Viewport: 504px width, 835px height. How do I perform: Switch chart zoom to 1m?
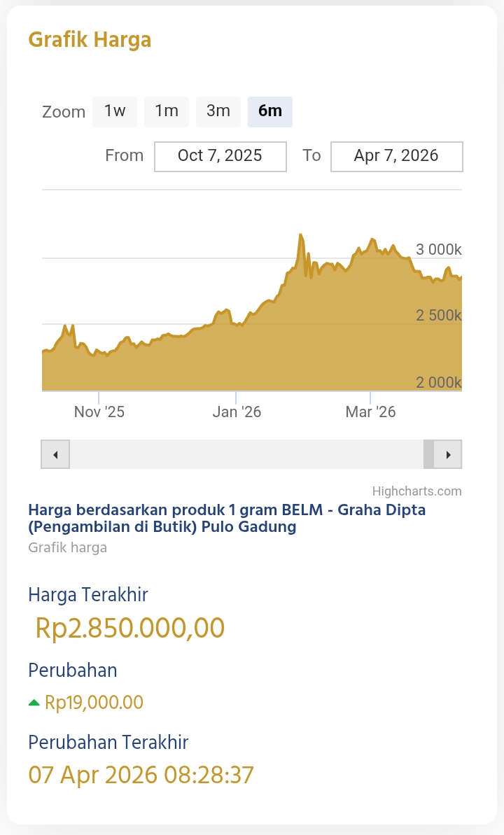tap(167, 111)
